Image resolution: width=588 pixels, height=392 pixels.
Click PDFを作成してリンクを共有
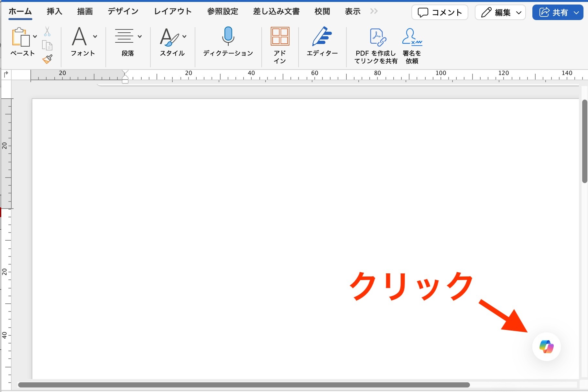pyautogui.click(x=376, y=46)
